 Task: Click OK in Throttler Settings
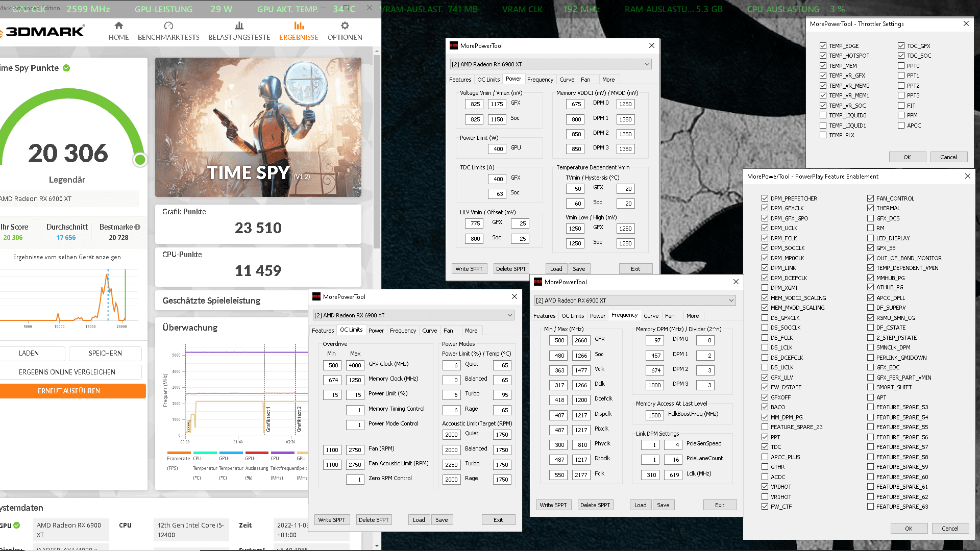tap(907, 157)
